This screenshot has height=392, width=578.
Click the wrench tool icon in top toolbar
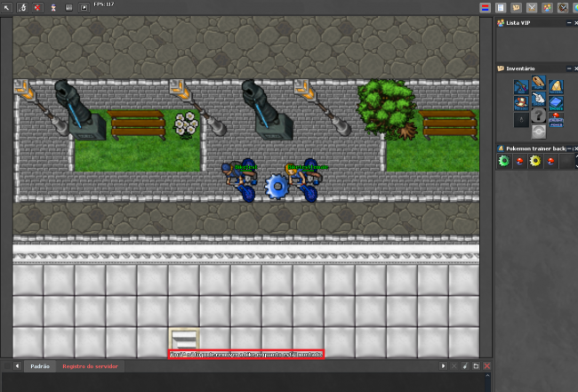click(22, 7)
